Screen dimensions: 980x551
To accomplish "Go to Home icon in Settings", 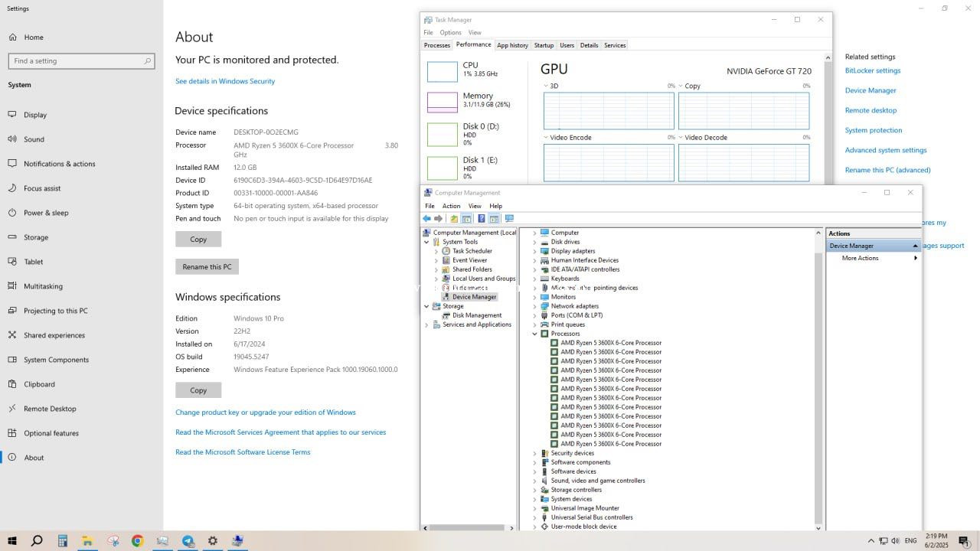I will point(12,37).
